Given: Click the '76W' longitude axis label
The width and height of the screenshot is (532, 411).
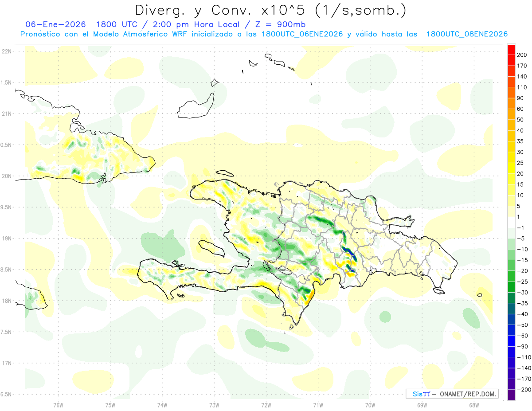Looking at the screenshot, I should tap(58, 405).
